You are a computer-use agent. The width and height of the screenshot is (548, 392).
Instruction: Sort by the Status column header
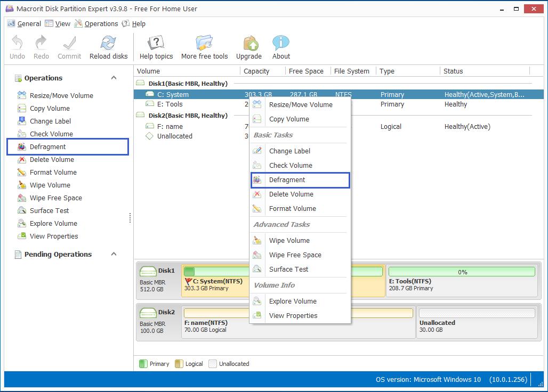(x=485, y=71)
